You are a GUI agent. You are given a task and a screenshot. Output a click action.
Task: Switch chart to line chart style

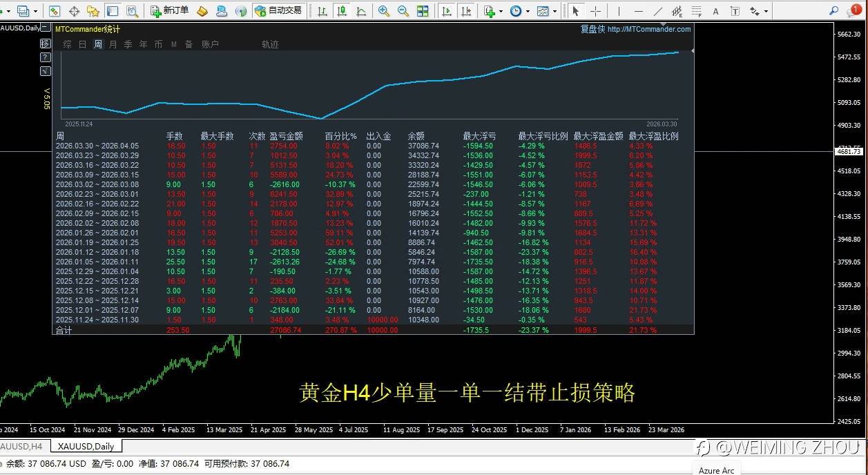pos(361,11)
